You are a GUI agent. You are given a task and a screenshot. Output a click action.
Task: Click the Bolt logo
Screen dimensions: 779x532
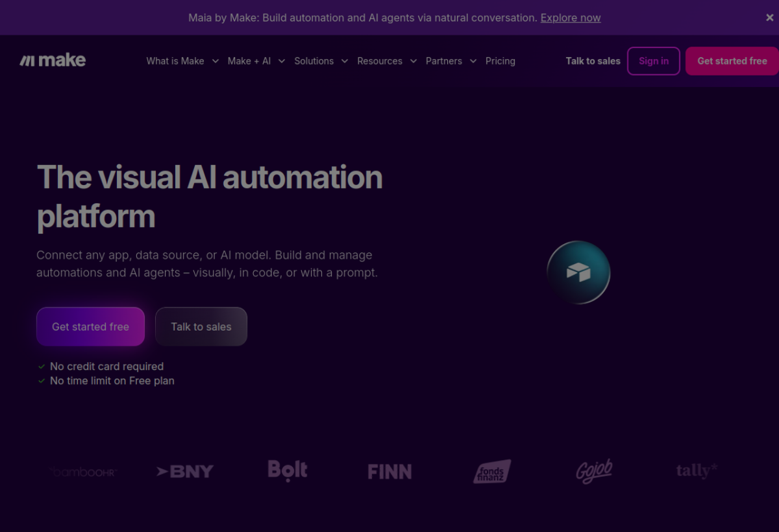(x=288, y=470)
